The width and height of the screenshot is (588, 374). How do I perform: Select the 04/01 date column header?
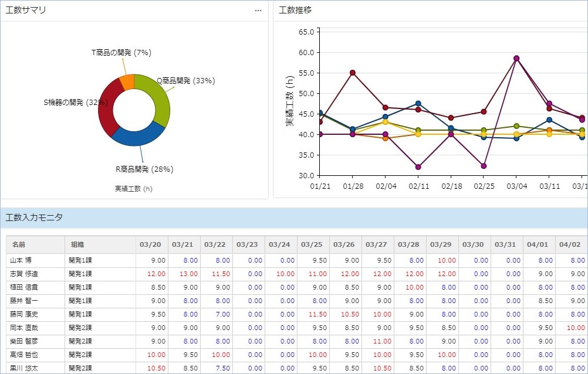[538, 244]
